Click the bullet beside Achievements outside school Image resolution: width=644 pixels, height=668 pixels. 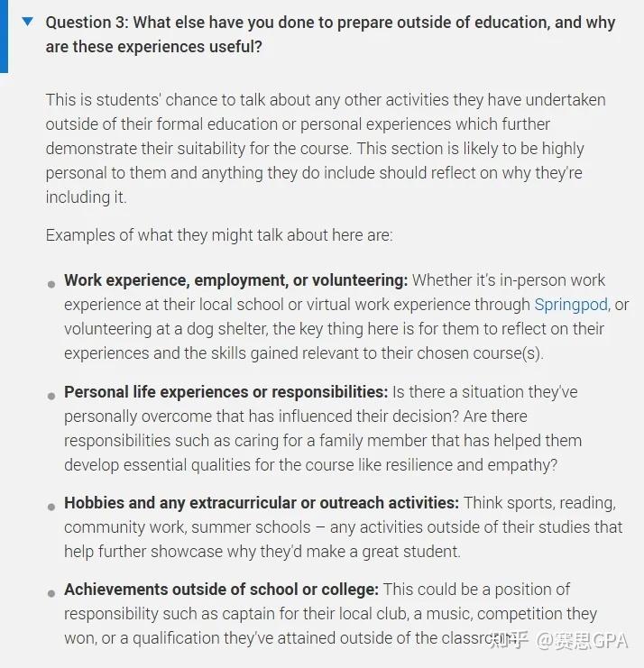tap(51, 593)
